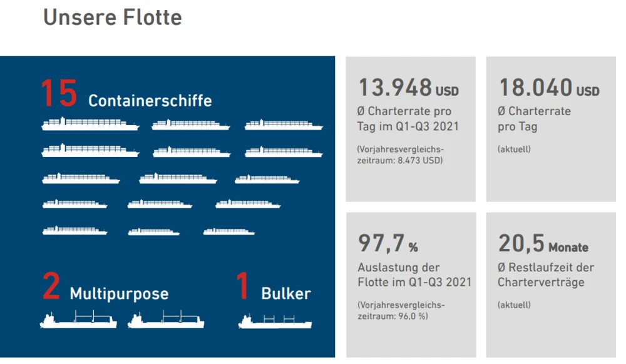
Task: Click the smallest container ship, bottom row right
Action: (x=228, y=231)
